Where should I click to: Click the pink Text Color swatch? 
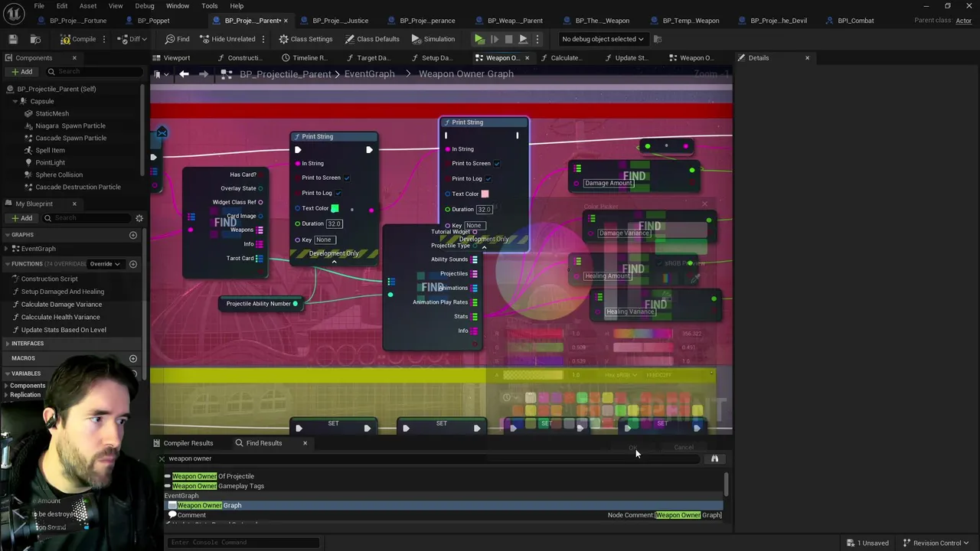pos(485,194)
